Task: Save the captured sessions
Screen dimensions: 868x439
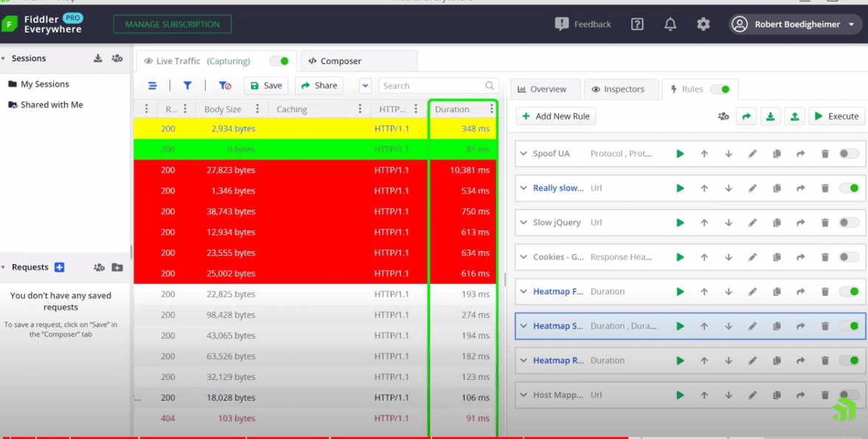Action: click(266, 86)
